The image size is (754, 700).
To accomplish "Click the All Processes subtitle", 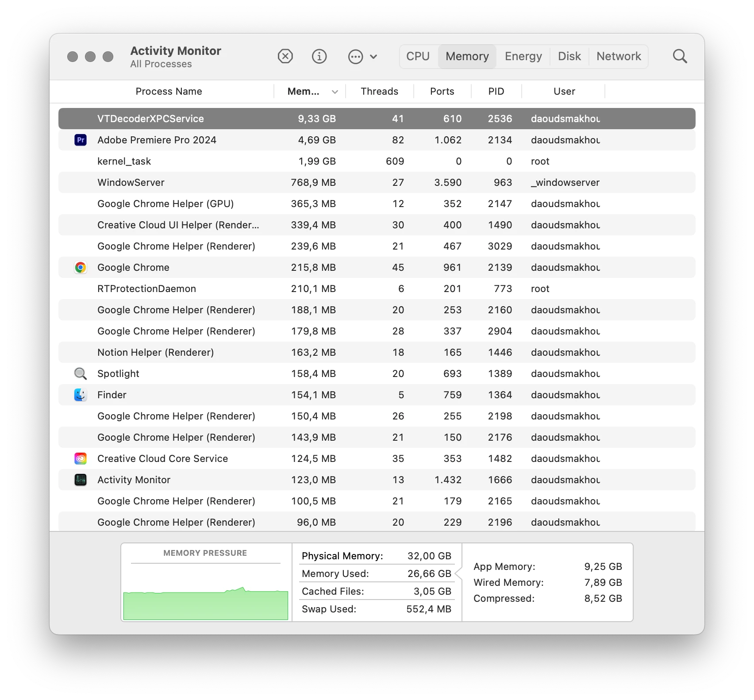I will [x=161, y=64].
